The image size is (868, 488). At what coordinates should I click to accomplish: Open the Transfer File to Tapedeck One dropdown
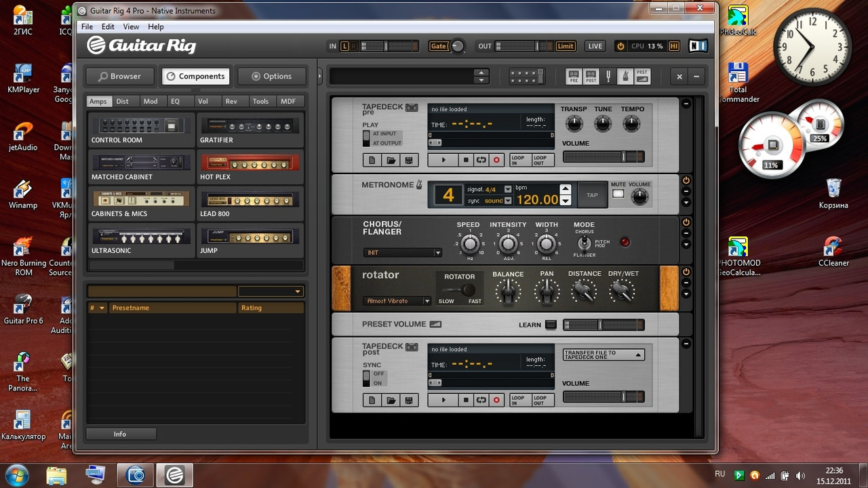(x=604, y=354)
